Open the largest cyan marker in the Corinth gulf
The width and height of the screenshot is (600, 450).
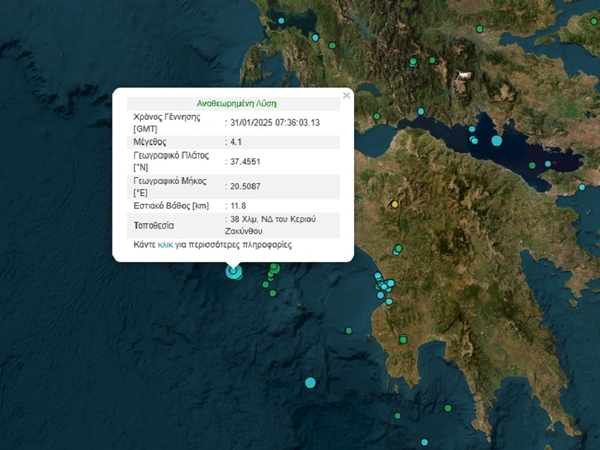coord(497,140)
